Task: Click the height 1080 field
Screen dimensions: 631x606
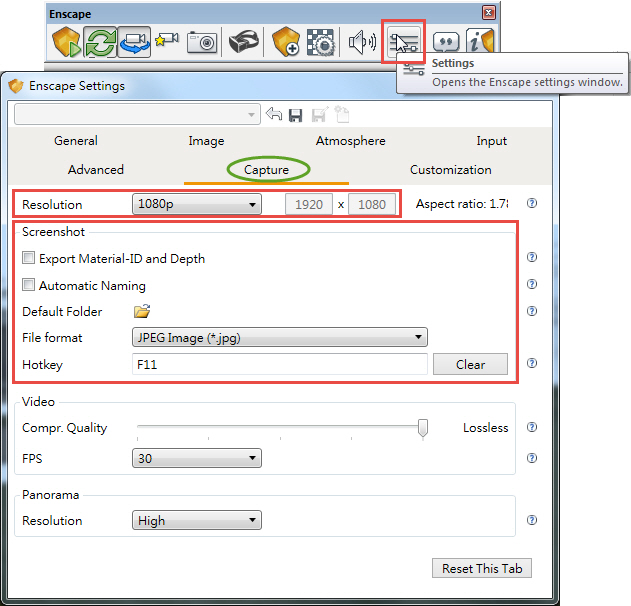Action: click(x=372, y=204)
